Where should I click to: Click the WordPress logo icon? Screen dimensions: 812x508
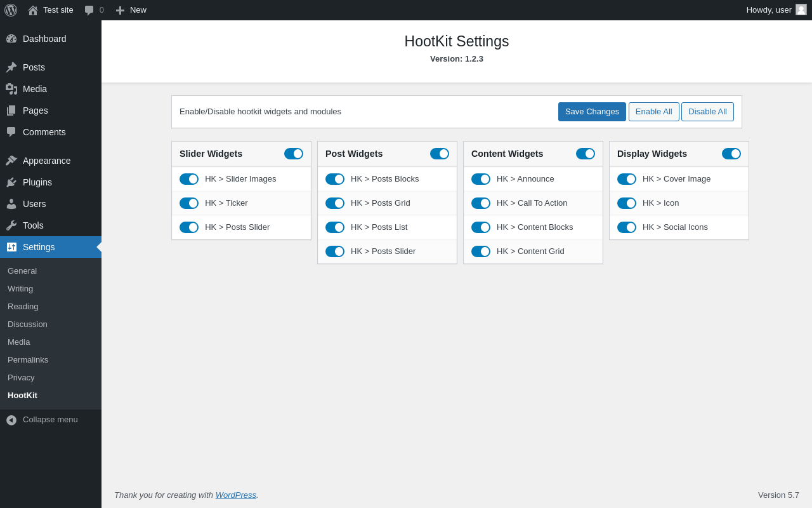tap(11, 10)
